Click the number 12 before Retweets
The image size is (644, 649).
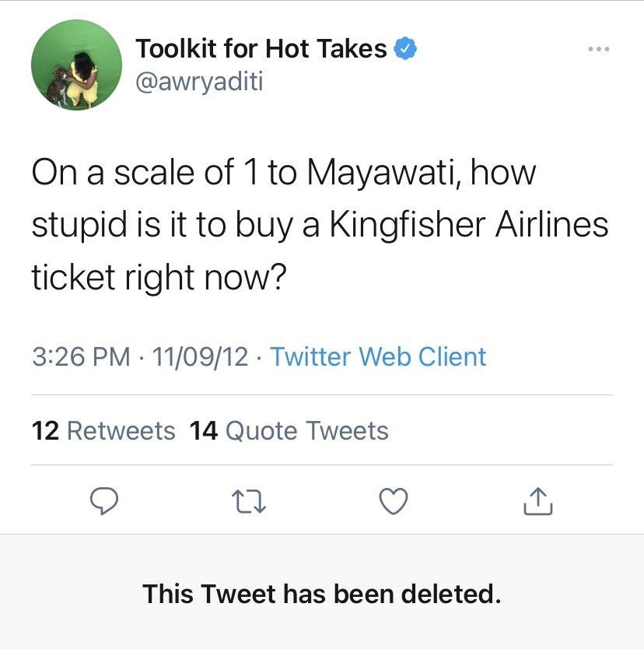pyautogui.click(x=45, y=430)
